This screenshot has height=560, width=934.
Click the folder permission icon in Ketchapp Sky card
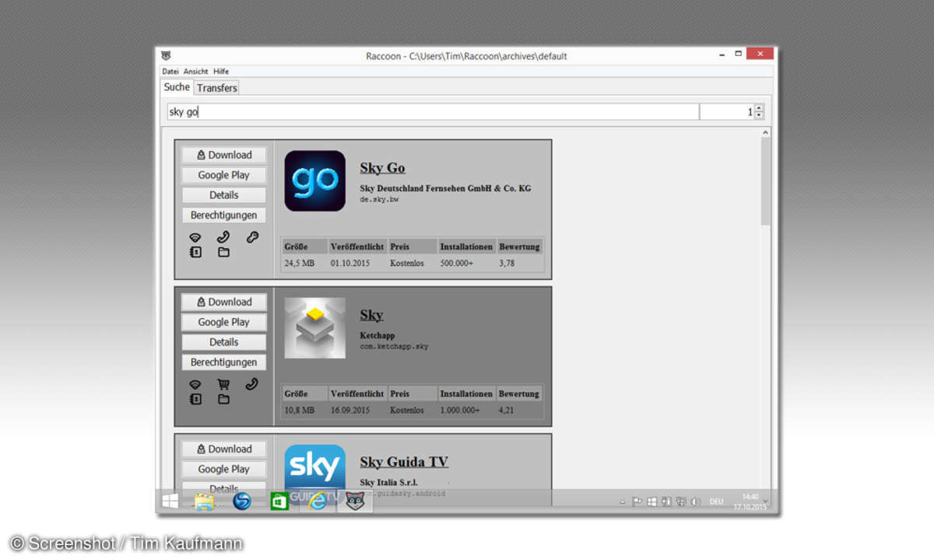click(x=223, y=399)
